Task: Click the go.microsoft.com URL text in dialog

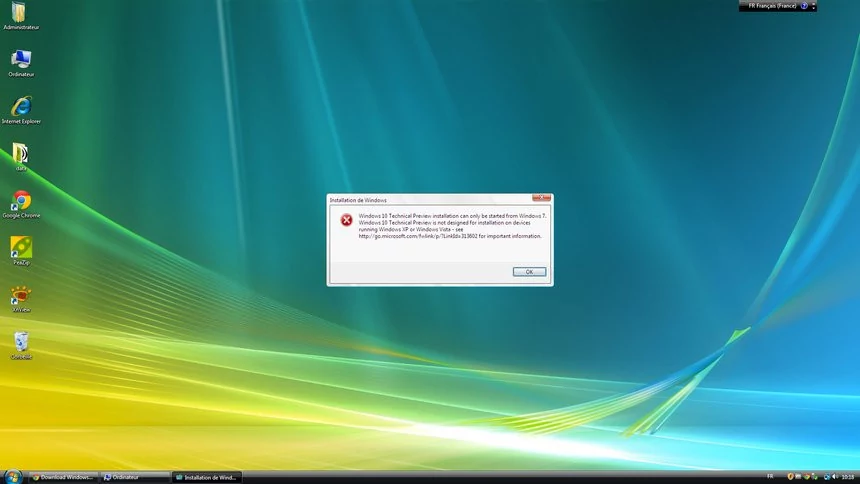Action: coord(418,236)
